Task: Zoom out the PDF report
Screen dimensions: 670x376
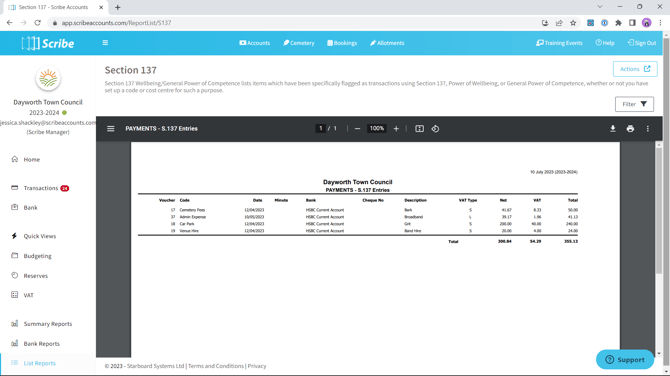Action: tap(357, 129)
